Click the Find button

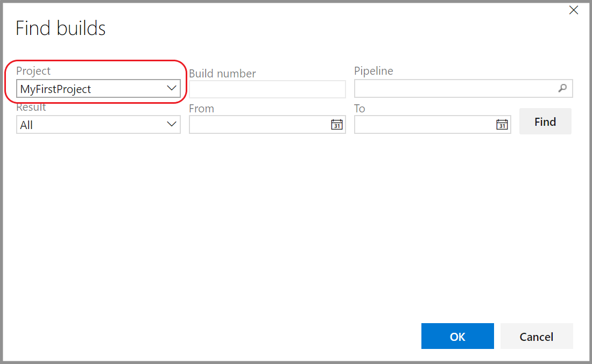pos(545,122)
